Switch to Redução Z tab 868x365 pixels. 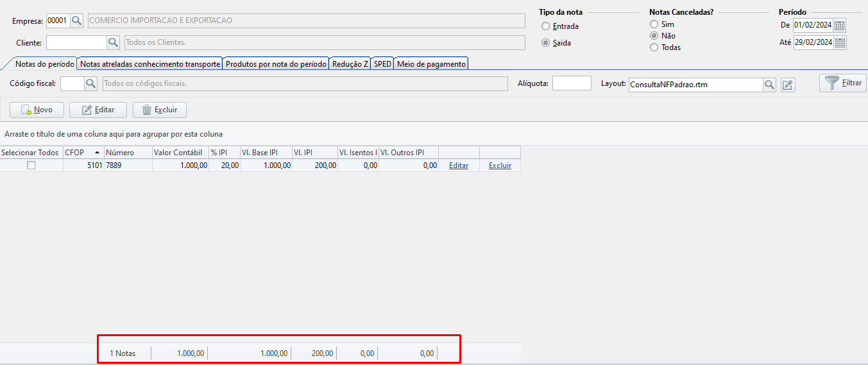pyautogui.click(x=350, y=64)
